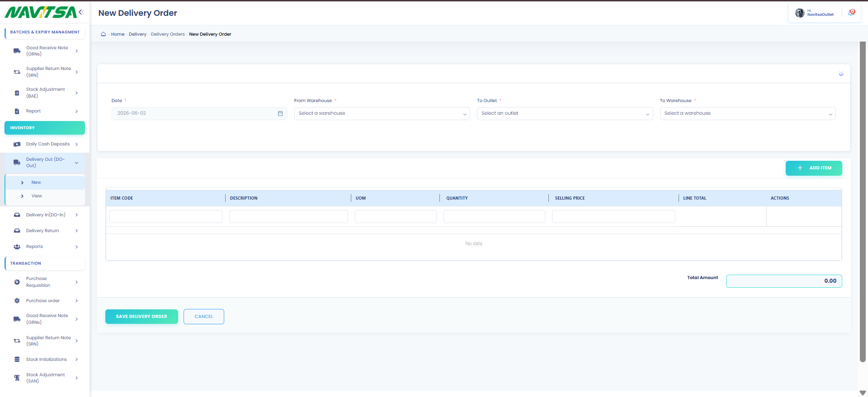This screenshot has width=868, height=397.
Task: Expand Delivery Return menu arrow
Action: (x=76, y=231)
